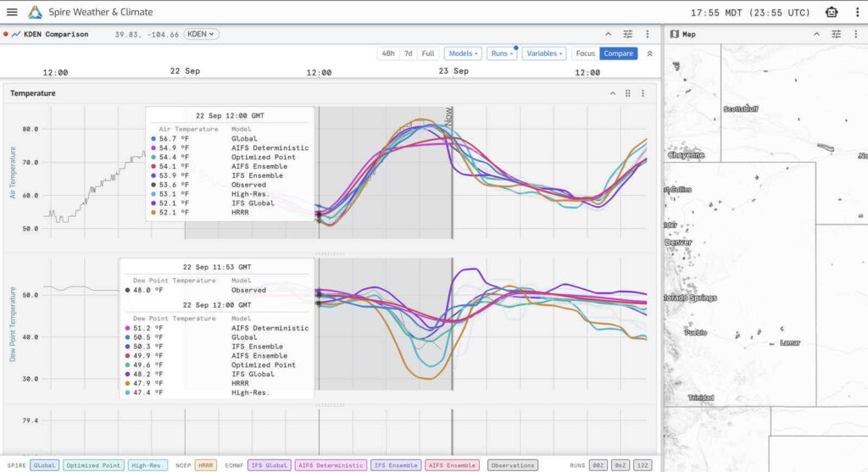The image size is (868, 472).
Task: Grab the Temperature chart drag handle icon
Action: [628, 93]
